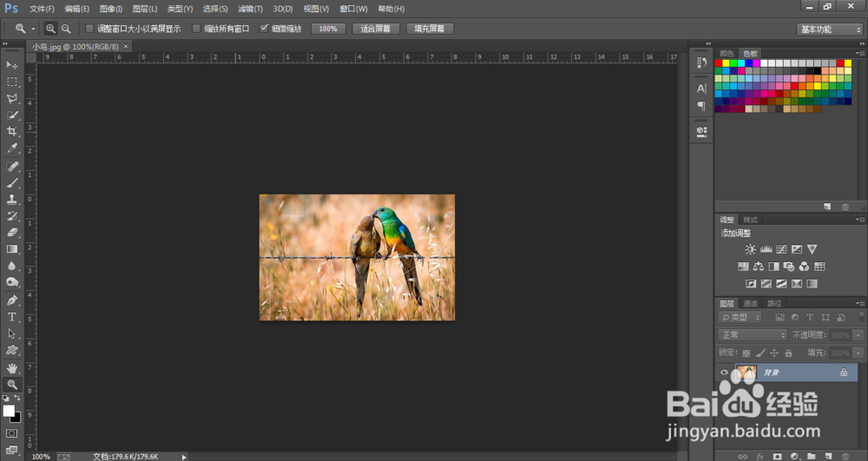Select the Path Selection tool
The image size is (868, 461).
click(11, 333)
